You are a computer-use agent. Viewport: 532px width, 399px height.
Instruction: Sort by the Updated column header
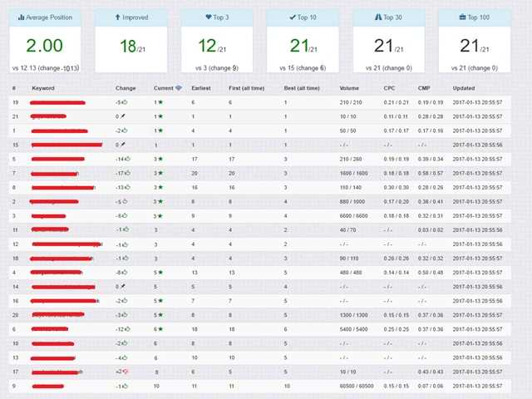(x=465, y=87)
